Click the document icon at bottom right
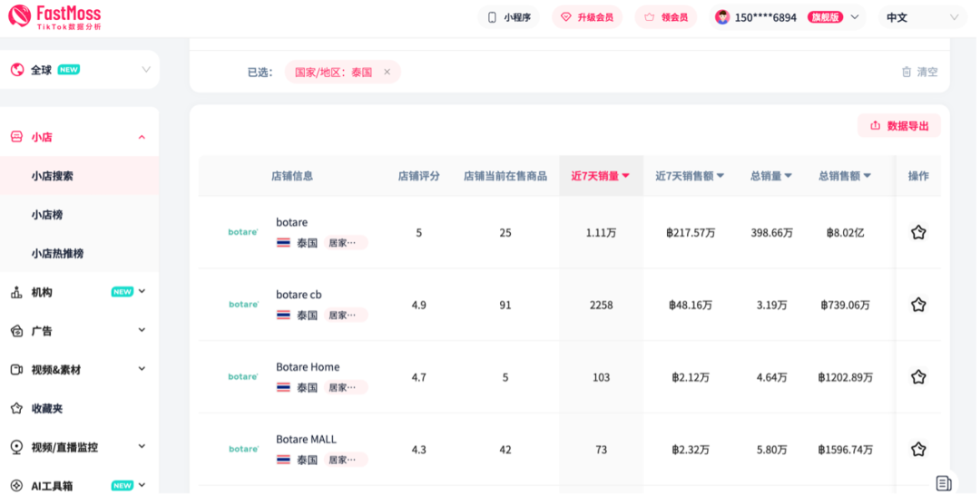This screenshot has height=495, width=980. tap(944, 482)
